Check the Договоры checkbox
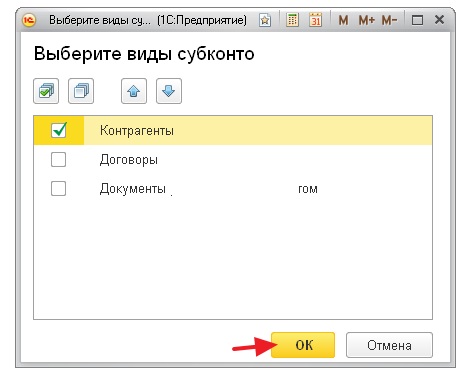Image resolution: width=464 pixels, height=378 pixels. pos(58,159)
